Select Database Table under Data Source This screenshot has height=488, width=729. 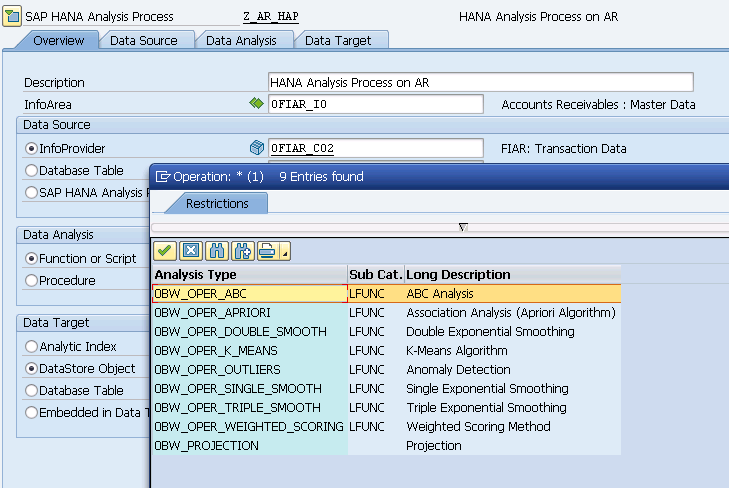tap(31, 171)
